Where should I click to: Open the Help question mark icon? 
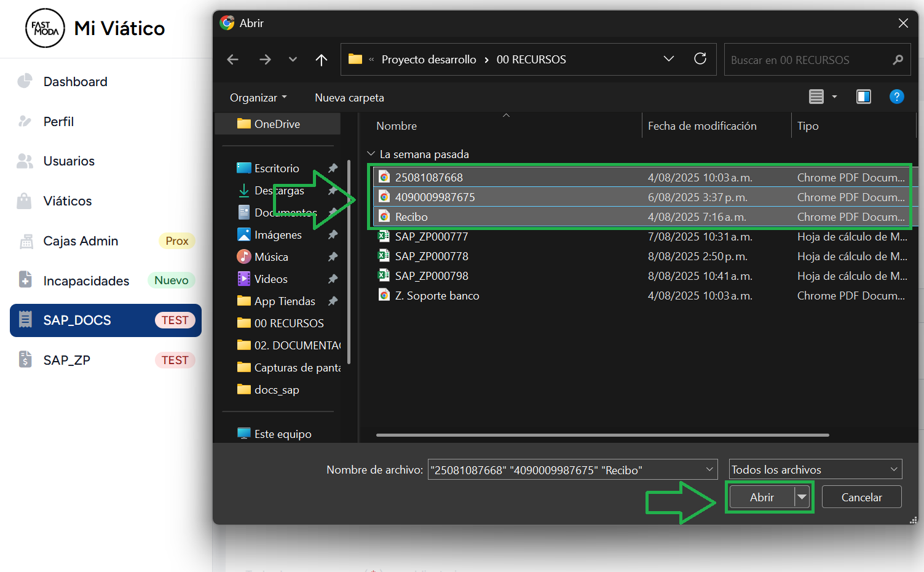pos(896,97)
